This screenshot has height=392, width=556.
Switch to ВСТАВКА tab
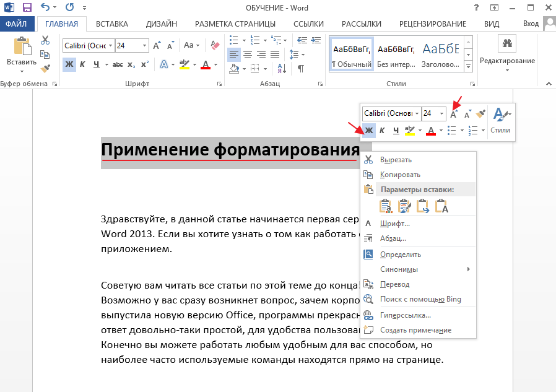111,24
